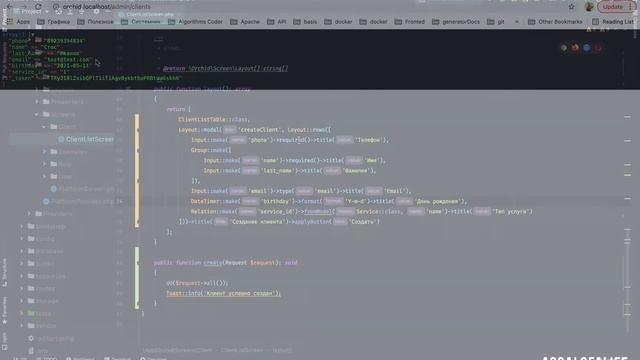Open the browser profile avatar

point(589,7)
